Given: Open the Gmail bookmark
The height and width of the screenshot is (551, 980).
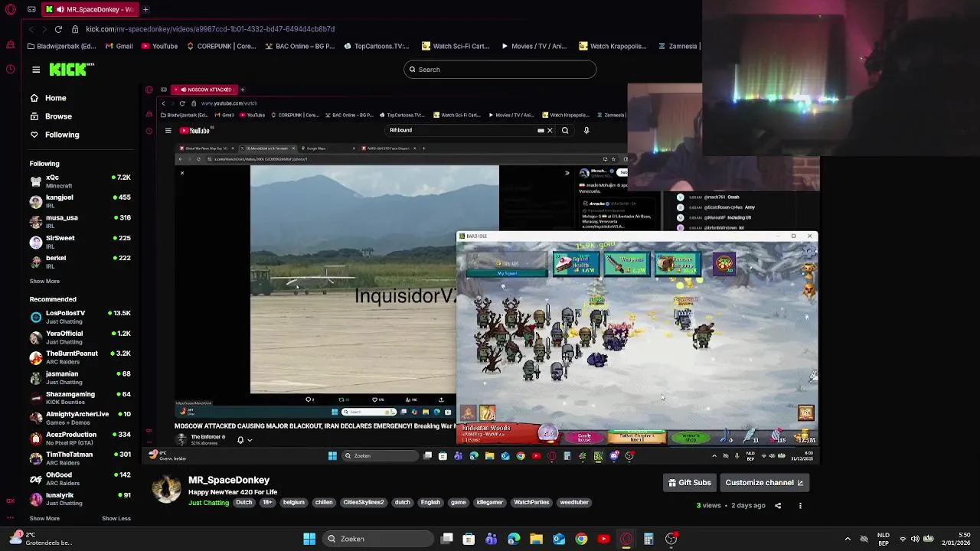Looking at the screenshot, I should (119, 46).
